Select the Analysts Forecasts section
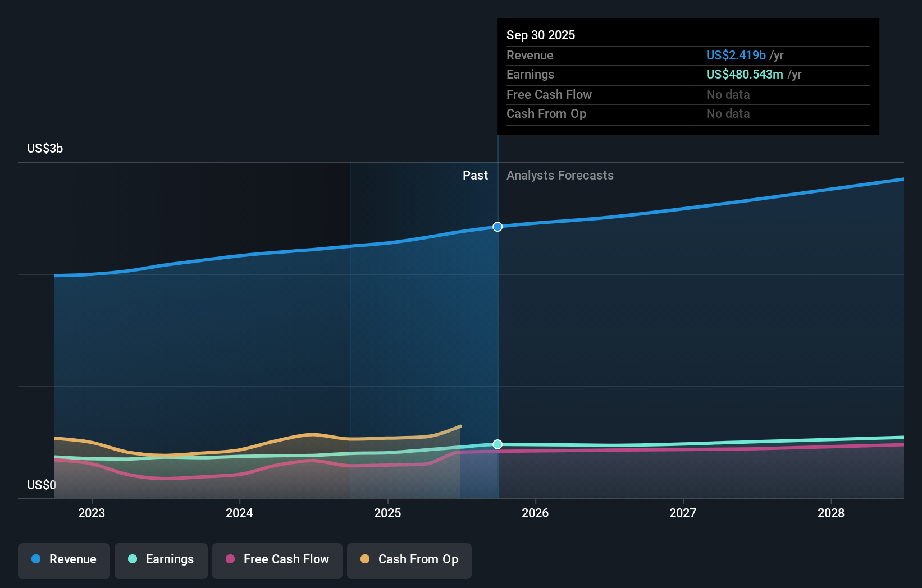 pyautogui.click(x=559, y=175)
